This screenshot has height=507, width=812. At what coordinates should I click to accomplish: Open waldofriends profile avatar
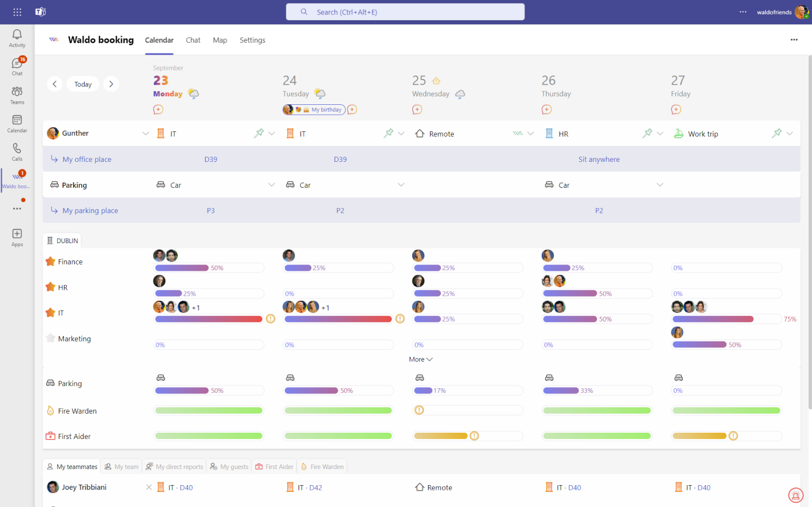pyautogui.click(x=802, y=12)
